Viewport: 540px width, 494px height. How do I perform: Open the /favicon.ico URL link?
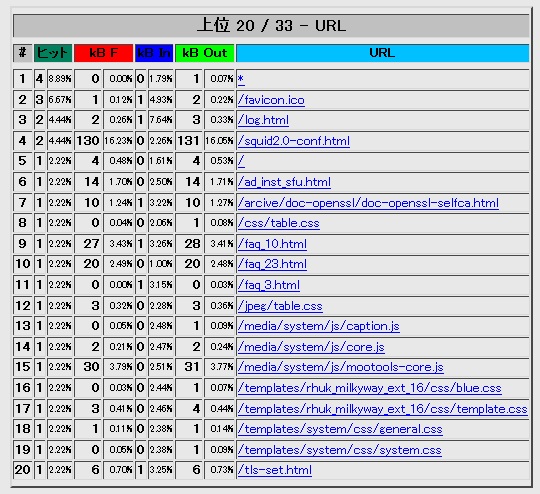point(271,100)
